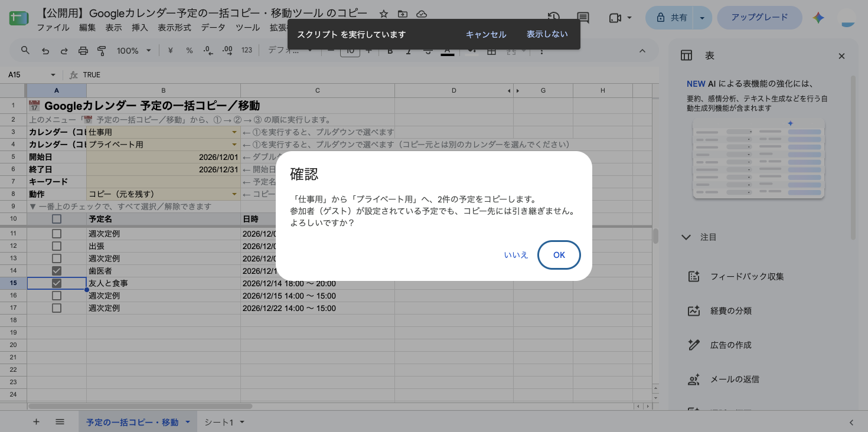Start a Meet video call
This screenshot has width=868, height=432.
pos(615,18)
